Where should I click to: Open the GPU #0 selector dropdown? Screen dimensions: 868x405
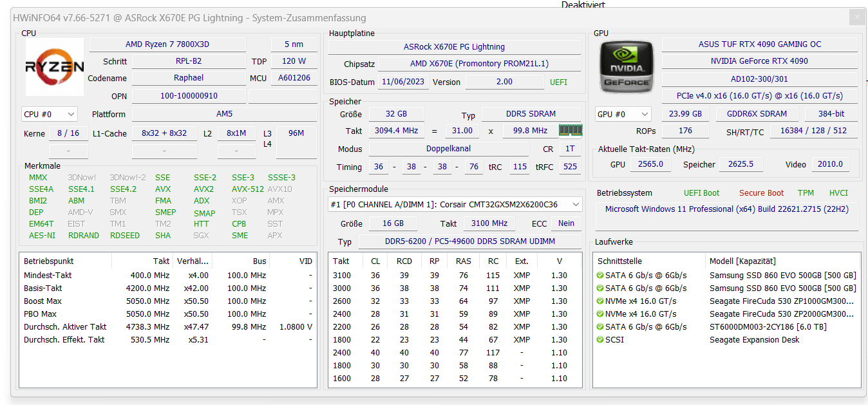pyautogui.click(x=623, y=114)
